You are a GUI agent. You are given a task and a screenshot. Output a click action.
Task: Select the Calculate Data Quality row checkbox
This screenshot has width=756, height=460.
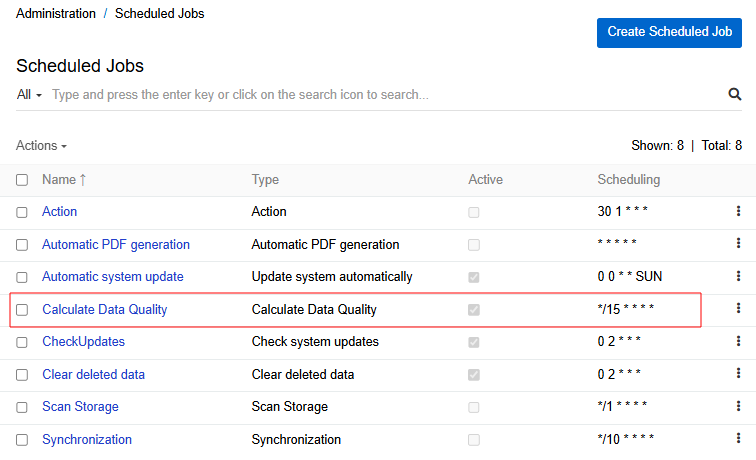(x=22, y=310)
